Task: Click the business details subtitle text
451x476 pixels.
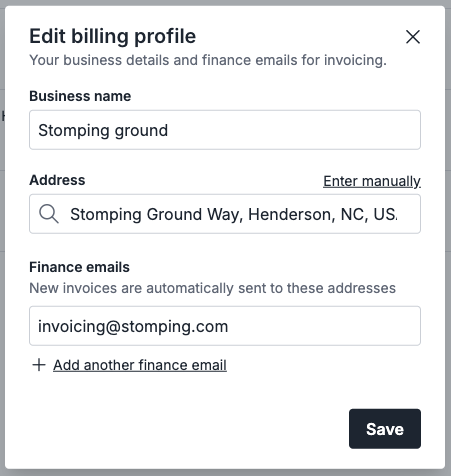Action: (208, 60)
